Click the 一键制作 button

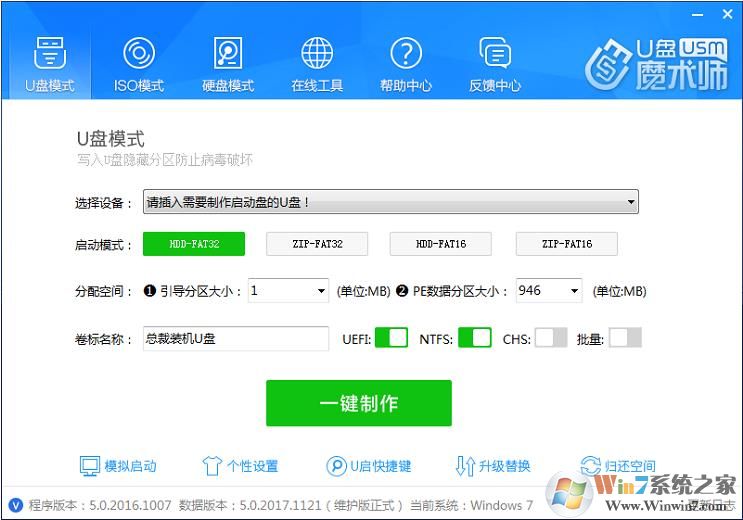pos(359,403)
